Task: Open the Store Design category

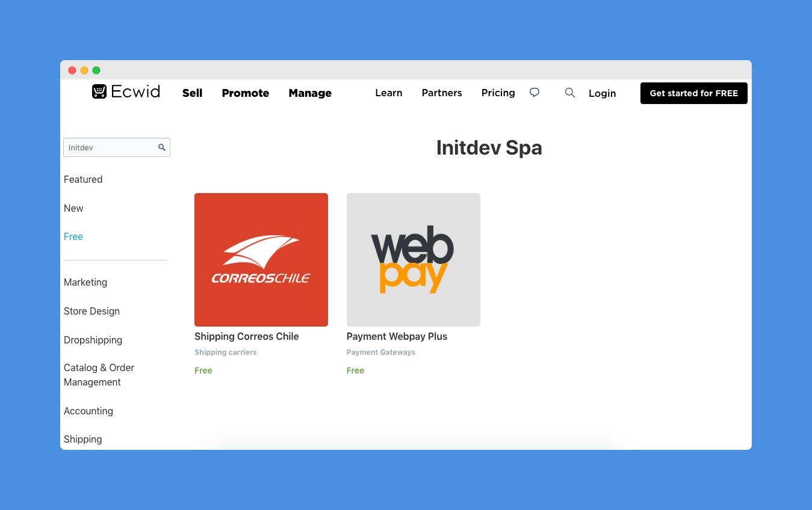Action: [x=92, y=311]
